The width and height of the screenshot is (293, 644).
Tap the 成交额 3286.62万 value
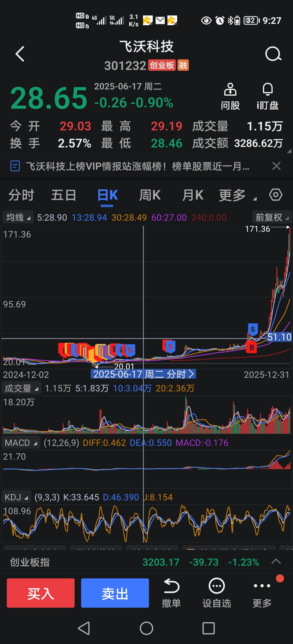tap(259, 143)
